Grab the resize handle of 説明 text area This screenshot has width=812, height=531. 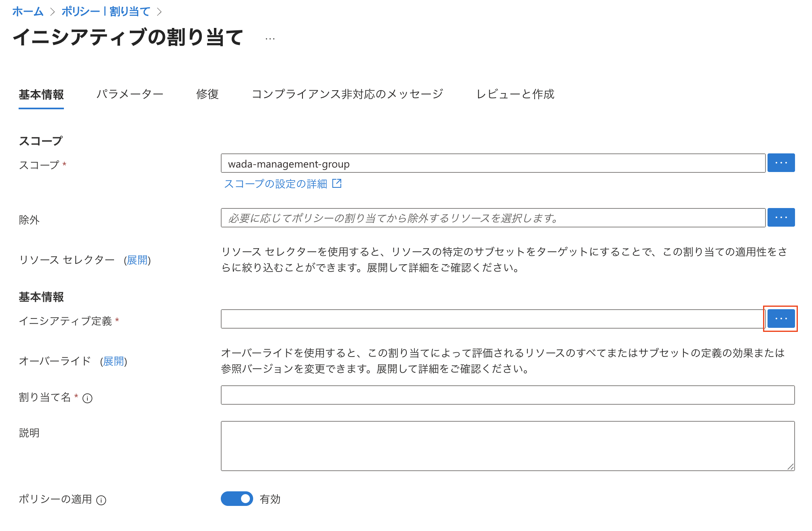click(791, 467)
